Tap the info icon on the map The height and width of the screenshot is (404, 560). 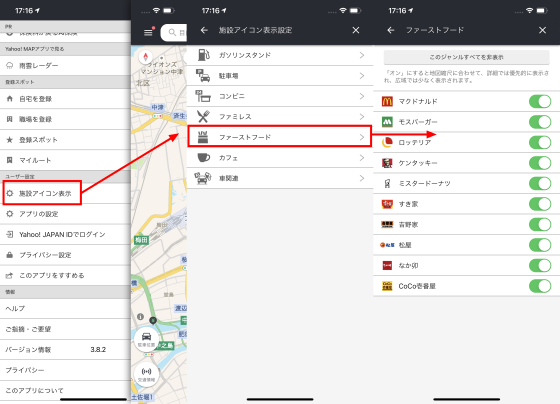(140, 316)
